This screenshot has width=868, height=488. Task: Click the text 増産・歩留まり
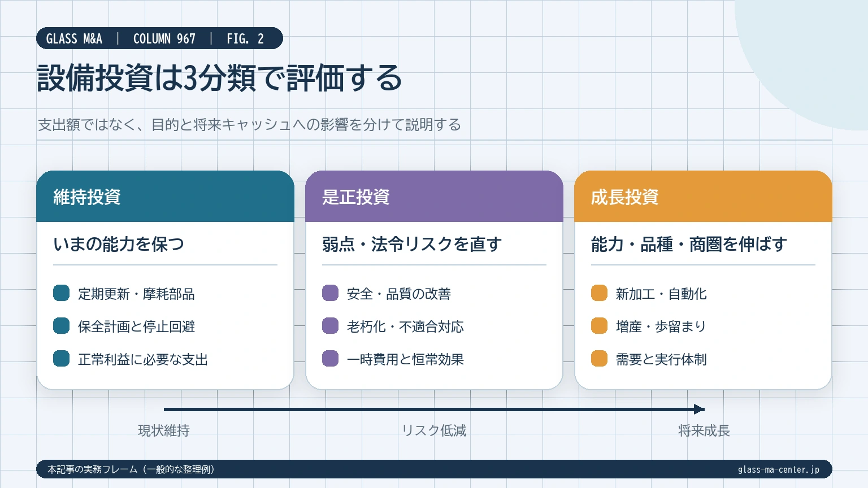pyautogui.click(x=661, y=326)
